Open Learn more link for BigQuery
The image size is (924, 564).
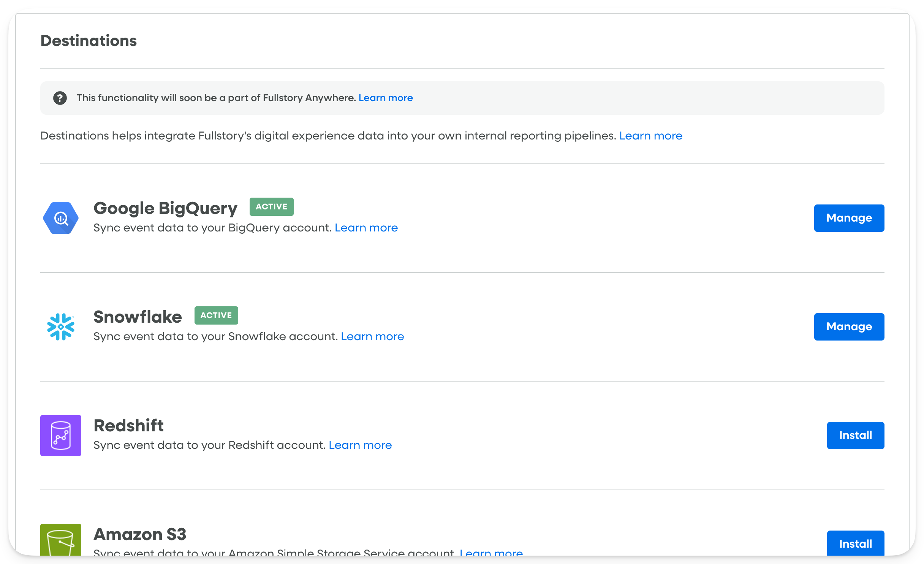coord(366,228)
